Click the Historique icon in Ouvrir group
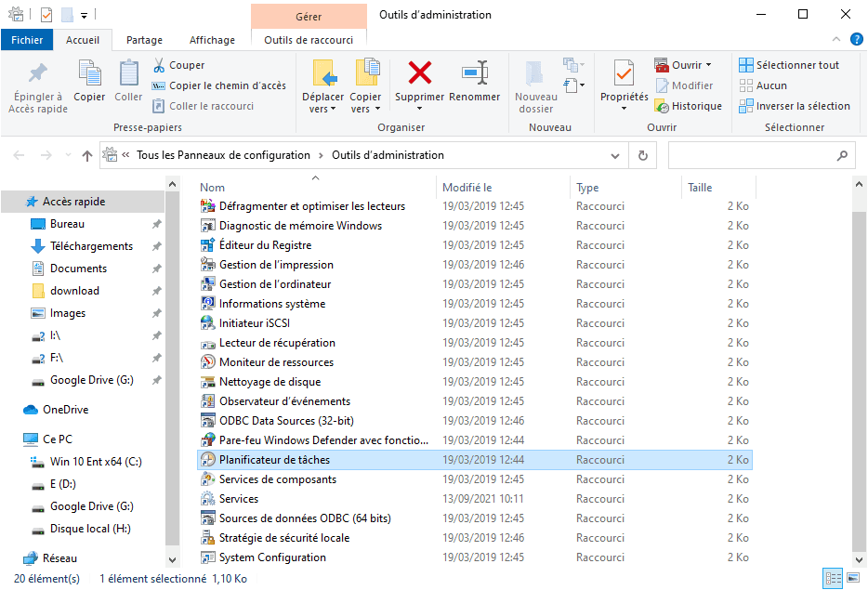The image size is (868, 590). point(662,106)
